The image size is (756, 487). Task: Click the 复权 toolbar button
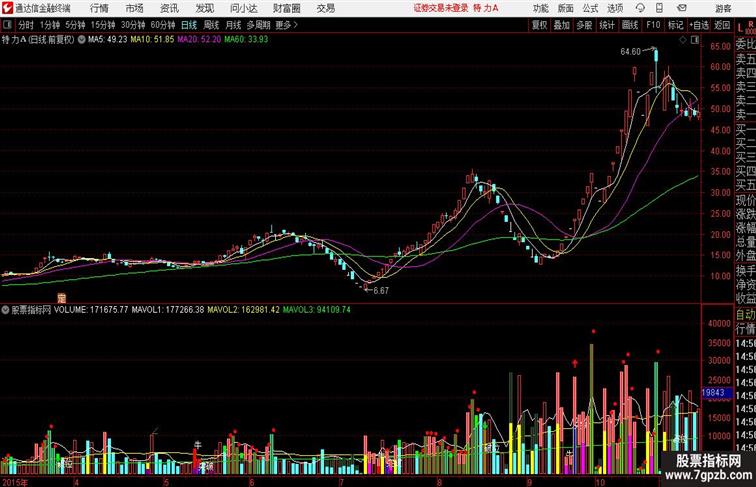[540, 25]
